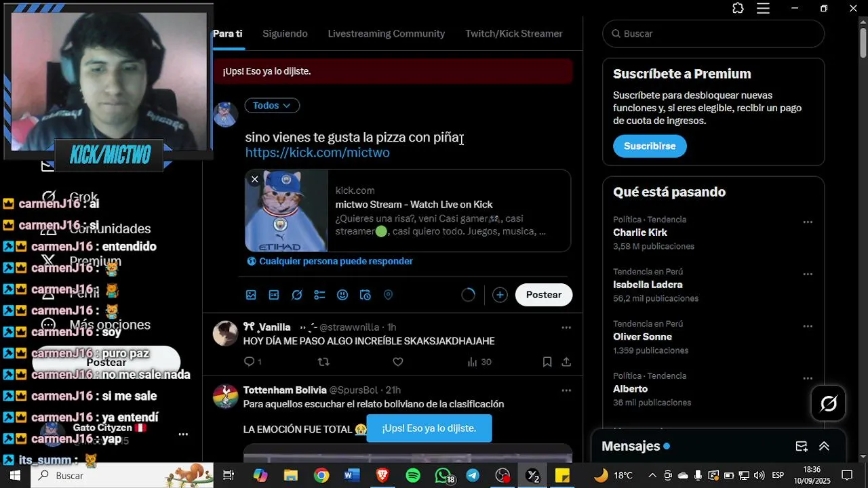868x488 pixels.
Task: Open the Oliver Sonne trending topic
Action: click(x=642, y=337)
